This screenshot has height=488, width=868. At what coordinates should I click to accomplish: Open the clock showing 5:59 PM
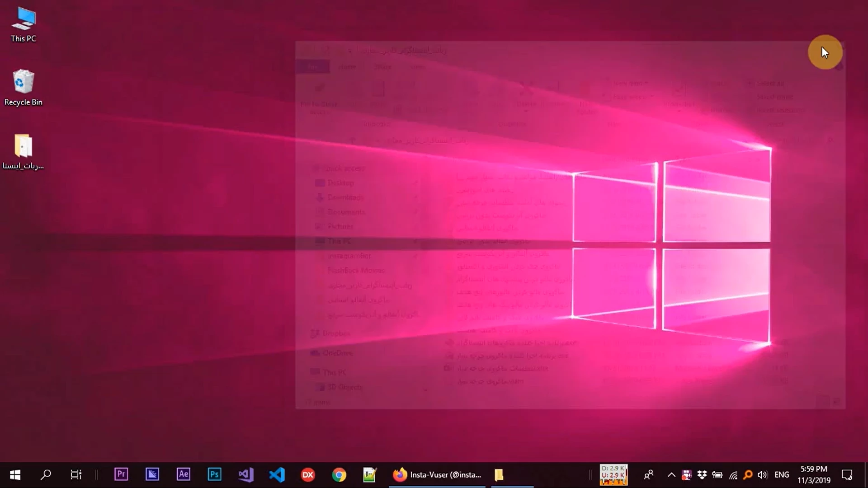[814, 474]
